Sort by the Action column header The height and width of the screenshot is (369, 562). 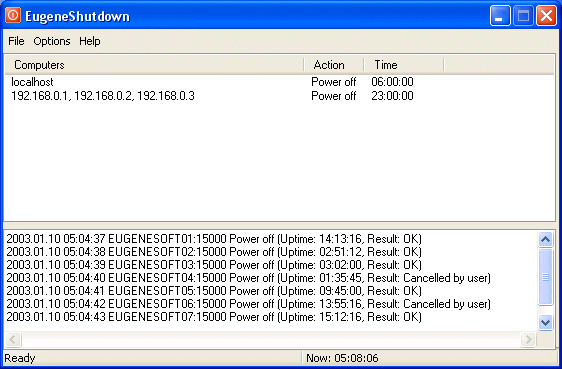tap(334, 65)
